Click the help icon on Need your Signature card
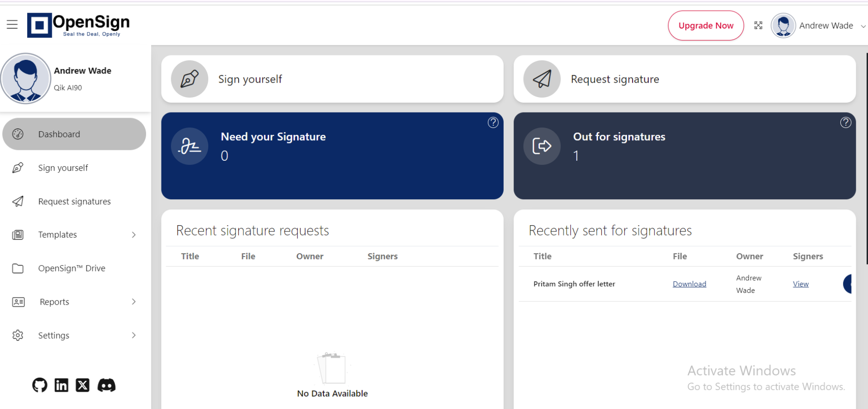The width and height of the screenshot is (868, 409). click(x=493, y=122)
